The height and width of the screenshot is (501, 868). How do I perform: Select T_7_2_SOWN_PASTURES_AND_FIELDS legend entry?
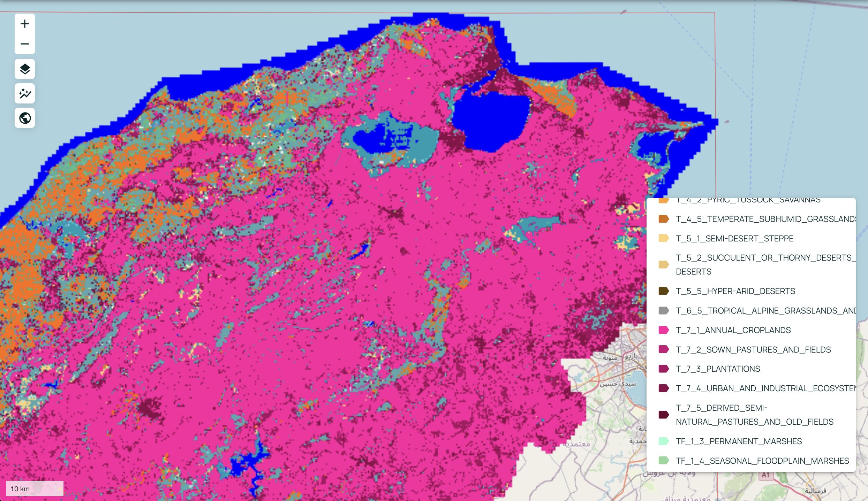pos(753,349)
